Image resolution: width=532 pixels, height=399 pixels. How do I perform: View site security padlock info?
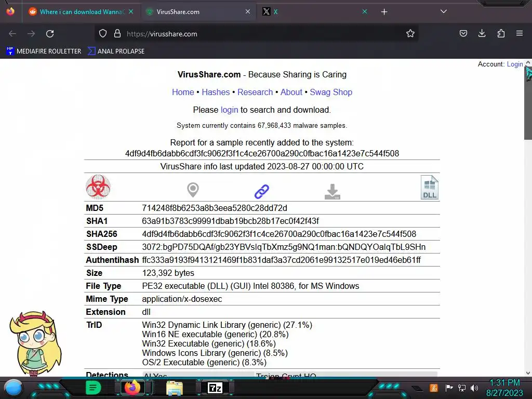(x=117, y=34)
